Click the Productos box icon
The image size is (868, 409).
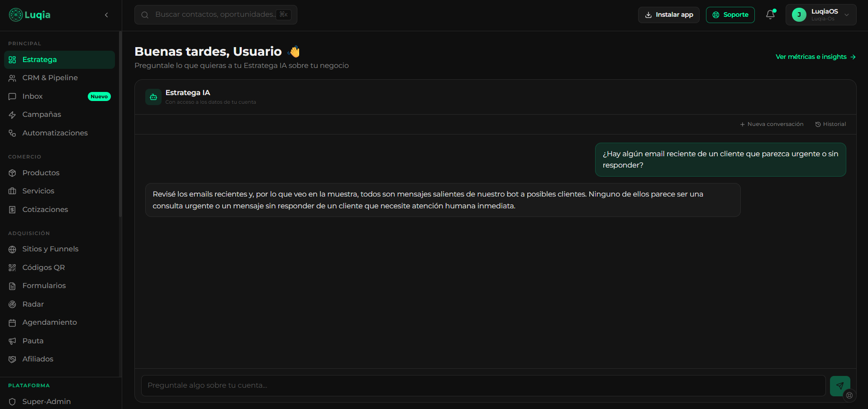pyautogui.click(x=12, y=173)
